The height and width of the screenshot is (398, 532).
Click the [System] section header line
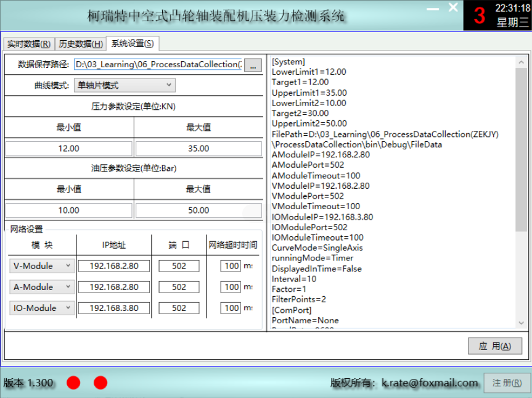coord(289,62)
